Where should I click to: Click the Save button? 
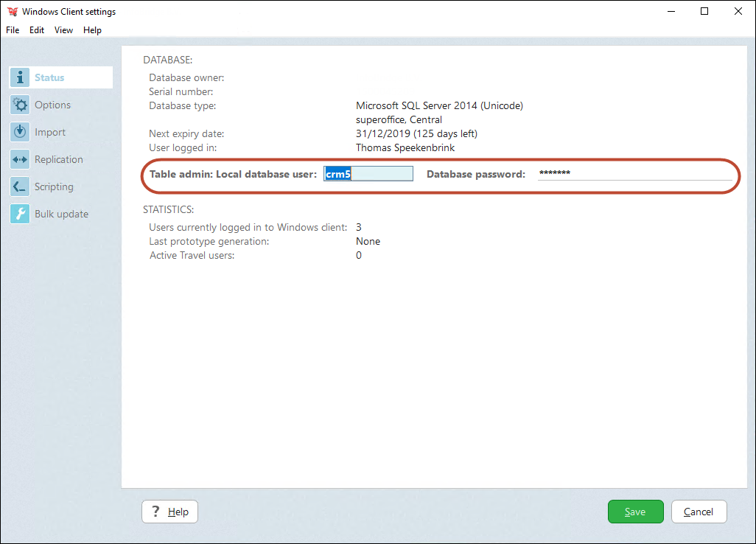635,511
